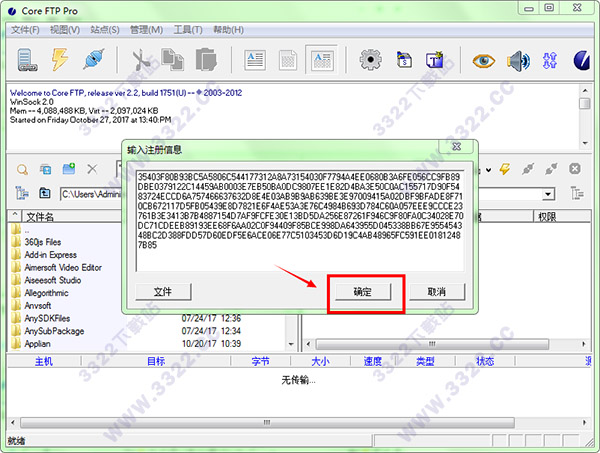The height and width of the screenshot is (453, 600).
Task: Click the Paste clipboard icon
Action: pos(206,59)
